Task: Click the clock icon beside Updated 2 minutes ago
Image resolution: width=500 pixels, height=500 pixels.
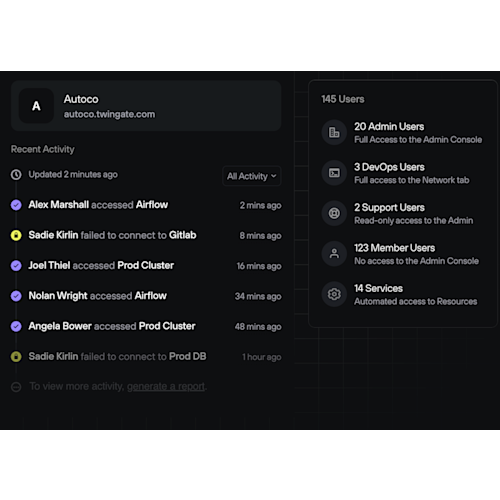Action: (x=16, y=174)
